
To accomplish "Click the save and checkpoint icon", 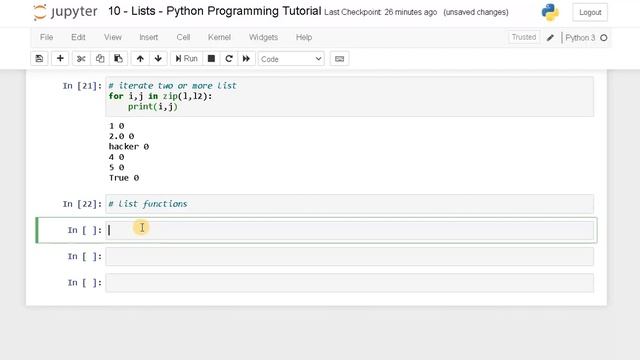I will (39, 59).
